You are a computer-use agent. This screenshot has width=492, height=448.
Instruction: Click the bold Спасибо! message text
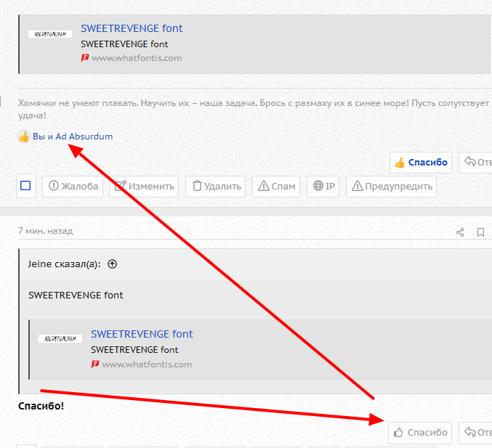[41, 406]
